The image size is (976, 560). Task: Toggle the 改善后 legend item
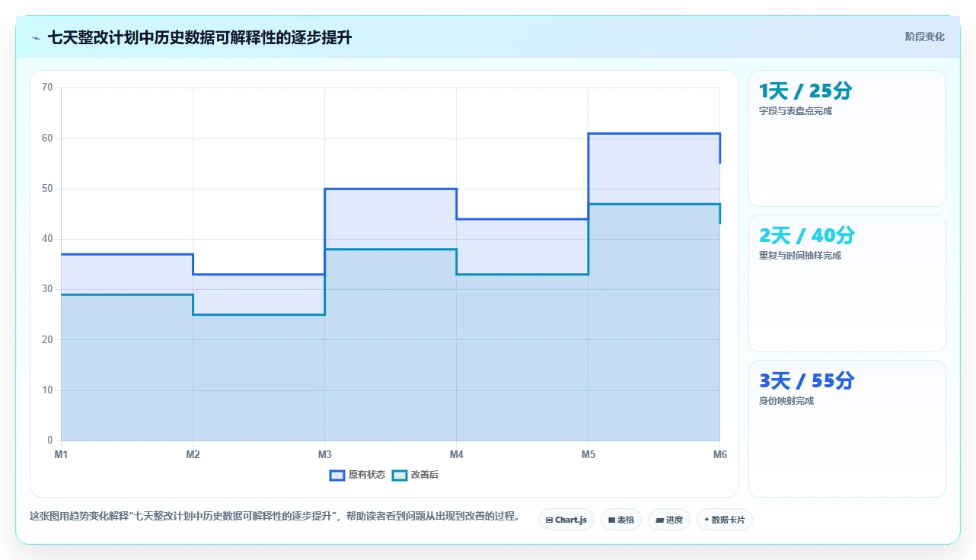(x=415, y=475)
